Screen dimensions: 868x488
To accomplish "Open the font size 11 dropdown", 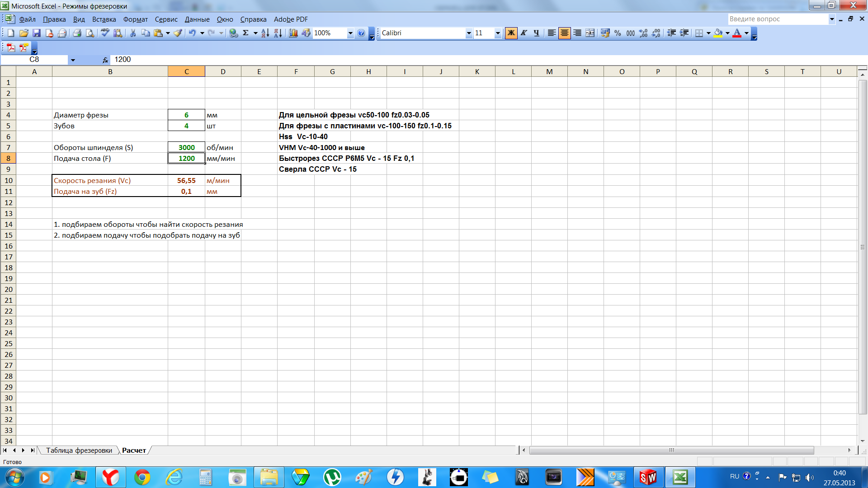I will 497,33.
